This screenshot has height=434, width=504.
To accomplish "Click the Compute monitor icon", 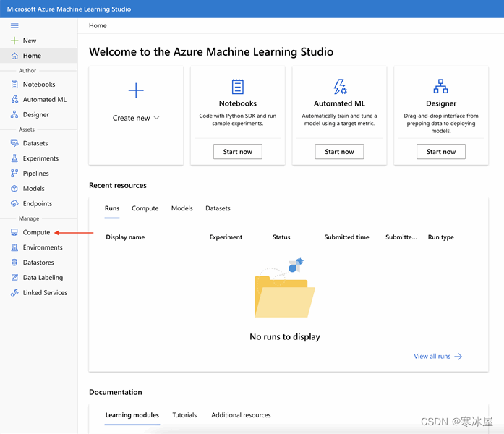I will coord(14,232).
